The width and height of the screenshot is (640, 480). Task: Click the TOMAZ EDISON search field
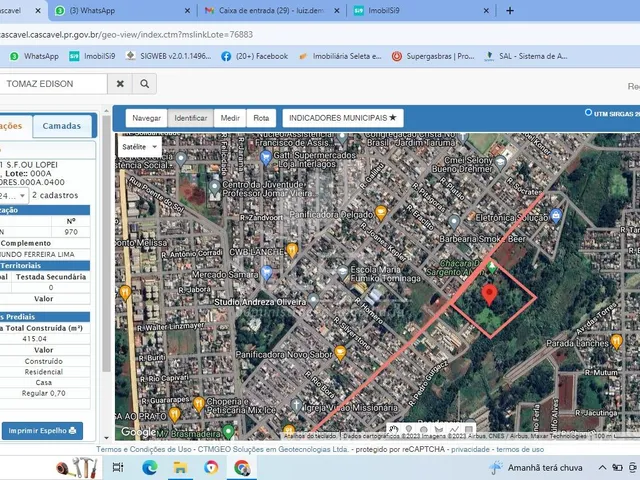[x=53, y=84]
